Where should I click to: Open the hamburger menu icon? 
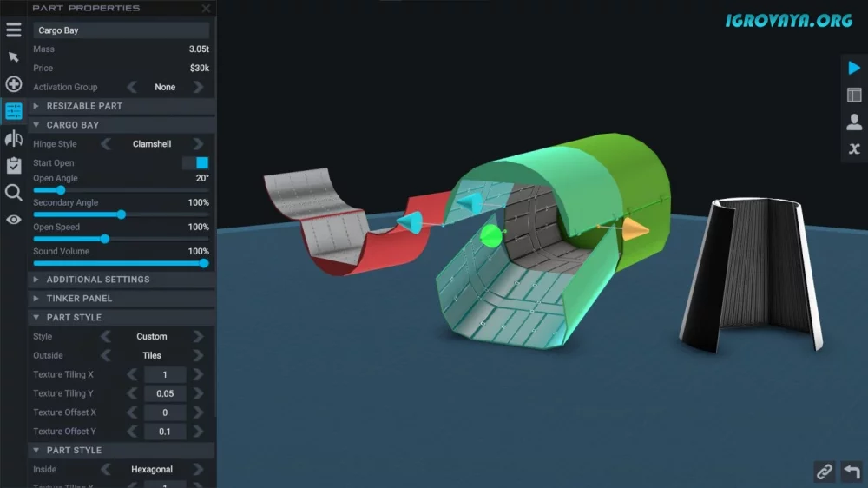tap(13, 30)
